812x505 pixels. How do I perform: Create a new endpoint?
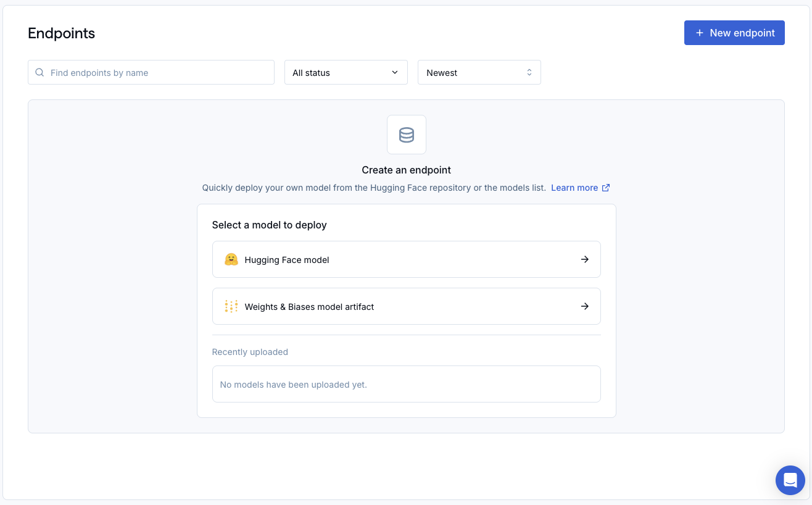click(734, 33)
